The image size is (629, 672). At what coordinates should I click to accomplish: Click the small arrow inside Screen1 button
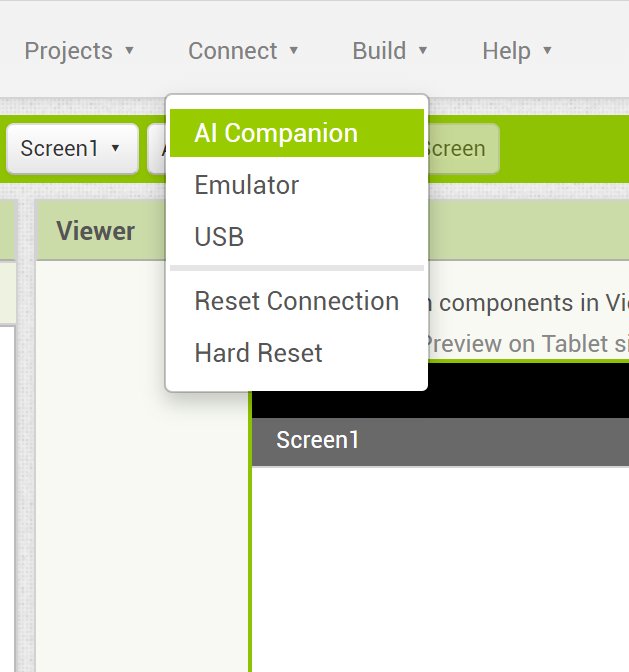(x=115, y=148)
